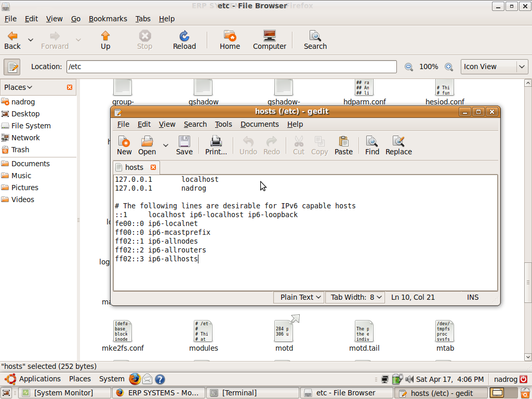532x399 pixels.
Task: Open Replace tool in gedit toolbar
Action: pos(398,145)
